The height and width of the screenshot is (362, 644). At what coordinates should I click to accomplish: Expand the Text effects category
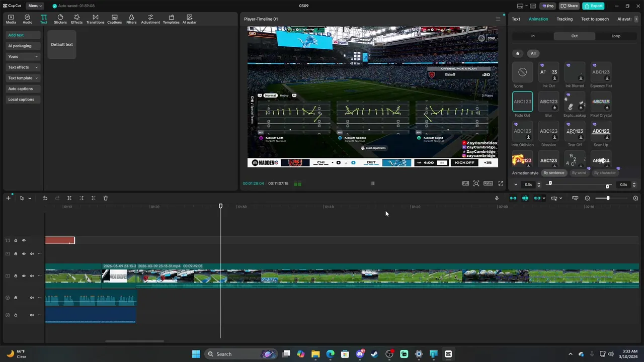click(x=23, y=67)
